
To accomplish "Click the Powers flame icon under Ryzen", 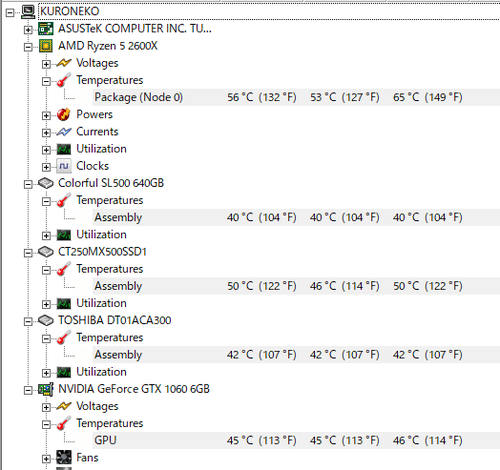I will [x=63, y=114].
